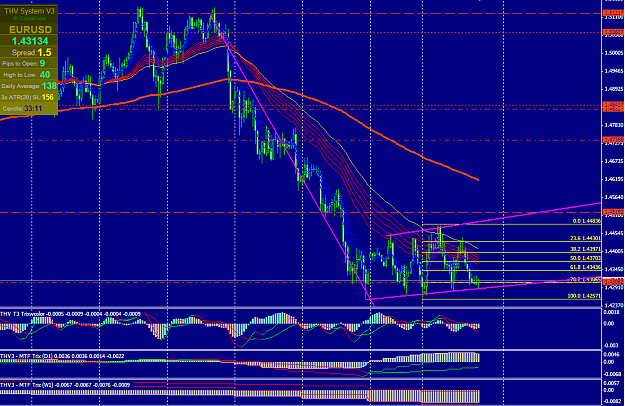This screenshot has width=625, height=406.
Task: Click the 1.46735 price axis label
Action: pyautogui.click(x=614, y=161)
